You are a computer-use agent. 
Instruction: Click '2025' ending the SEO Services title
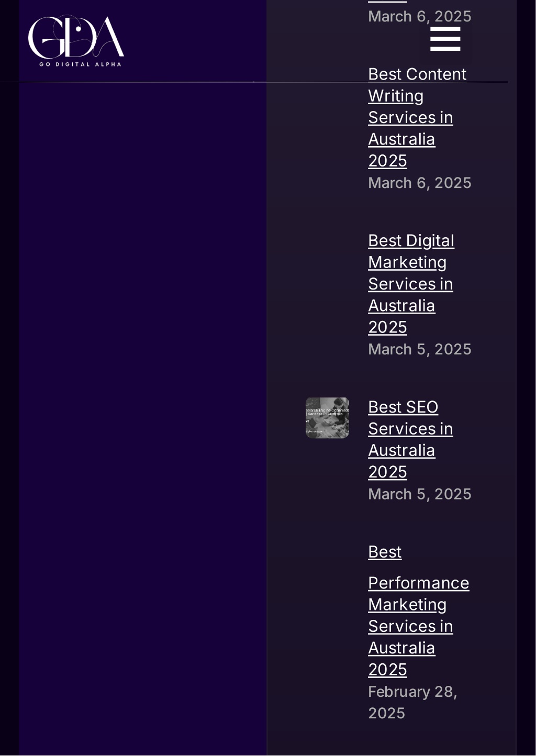pos(387,472)
